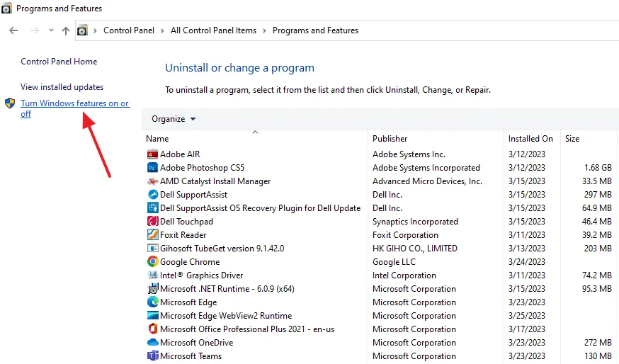Select Dell SupportAssist OS Recovery Plugin name
This screenshot has width=619, height=364.
[x=260, y=208]
